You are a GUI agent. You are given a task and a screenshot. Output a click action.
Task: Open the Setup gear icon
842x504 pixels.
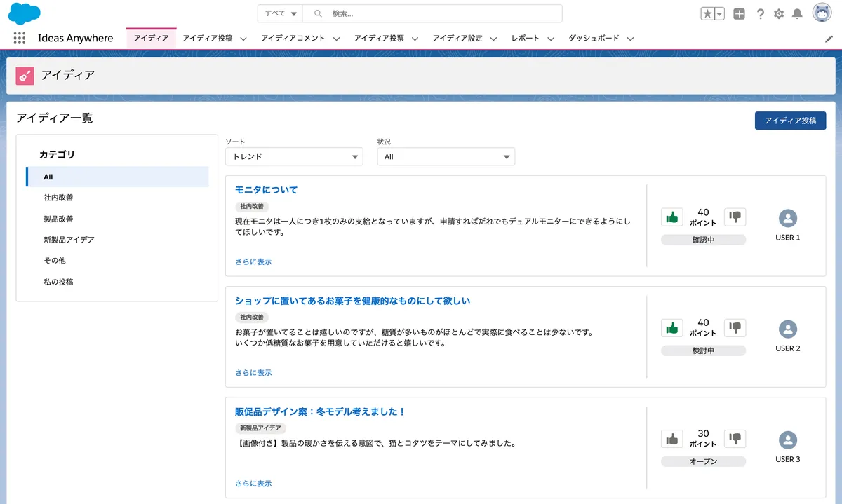click(x=779, y=14)
